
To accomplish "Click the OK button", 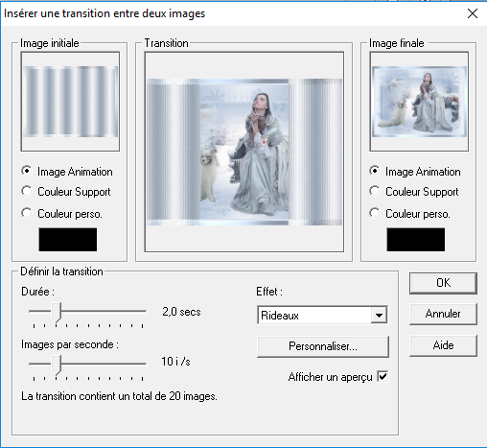I will point(443,283).
